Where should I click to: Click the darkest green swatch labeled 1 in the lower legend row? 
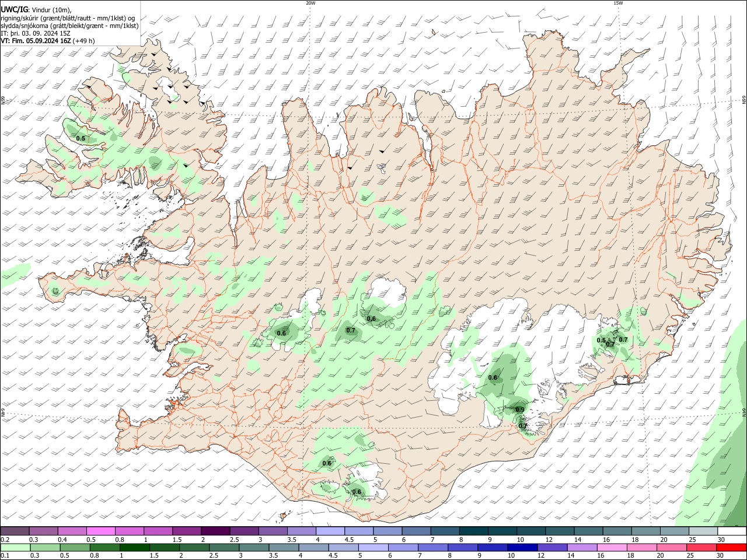[134, 547]
